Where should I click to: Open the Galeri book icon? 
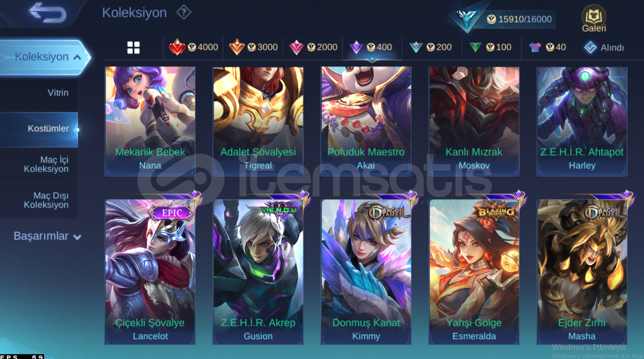click(x=594, y=18)
